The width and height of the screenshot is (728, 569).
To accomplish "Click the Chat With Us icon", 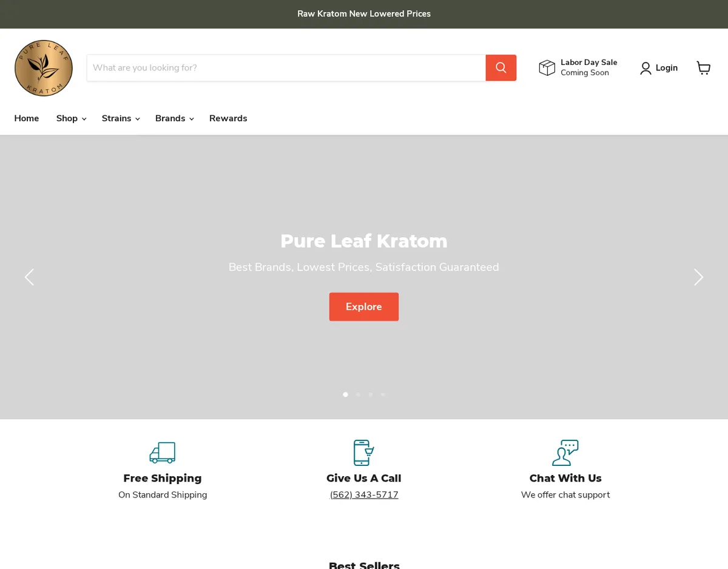I will click(x=565, y=453).
